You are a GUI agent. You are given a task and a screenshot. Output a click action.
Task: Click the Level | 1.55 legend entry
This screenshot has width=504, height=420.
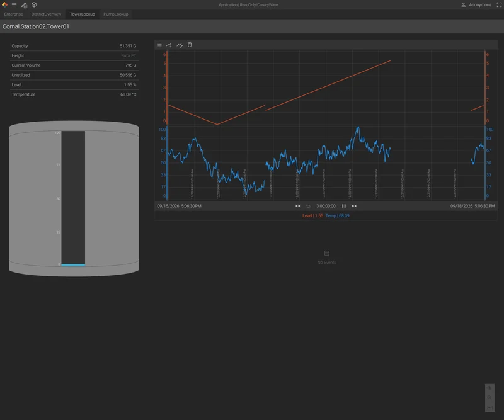(x=312, y=215)
